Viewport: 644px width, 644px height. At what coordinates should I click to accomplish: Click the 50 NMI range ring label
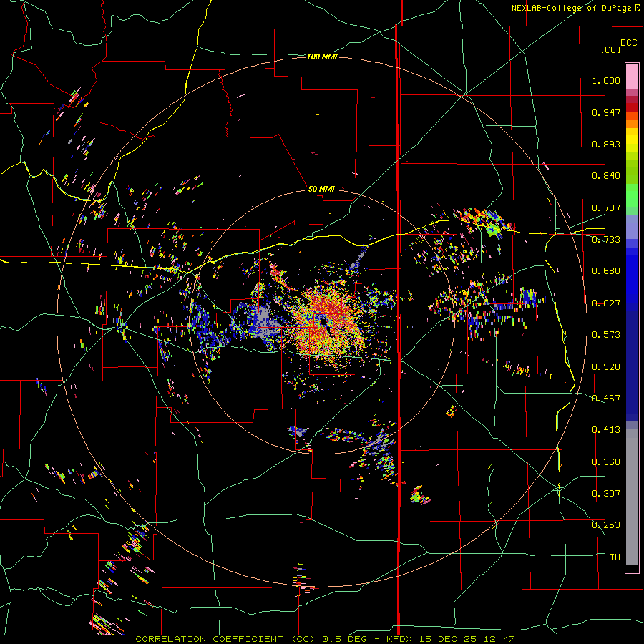click(321, 189)
